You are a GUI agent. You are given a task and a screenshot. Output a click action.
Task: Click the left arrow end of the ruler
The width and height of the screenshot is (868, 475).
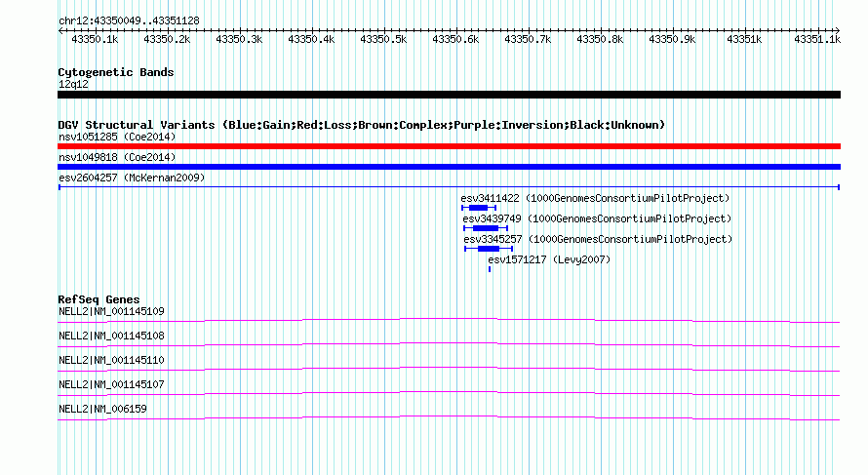click(x=60, y=30)
